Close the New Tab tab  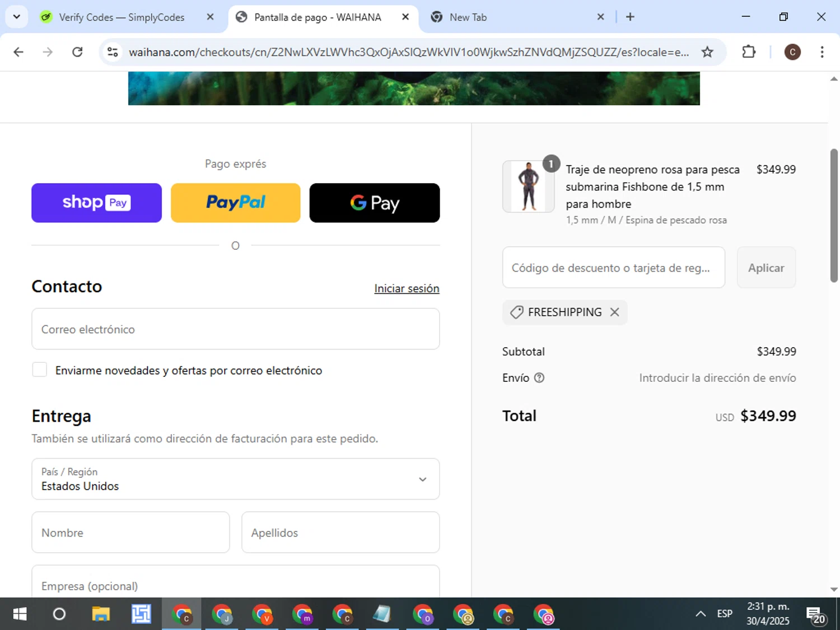point(600,17)
